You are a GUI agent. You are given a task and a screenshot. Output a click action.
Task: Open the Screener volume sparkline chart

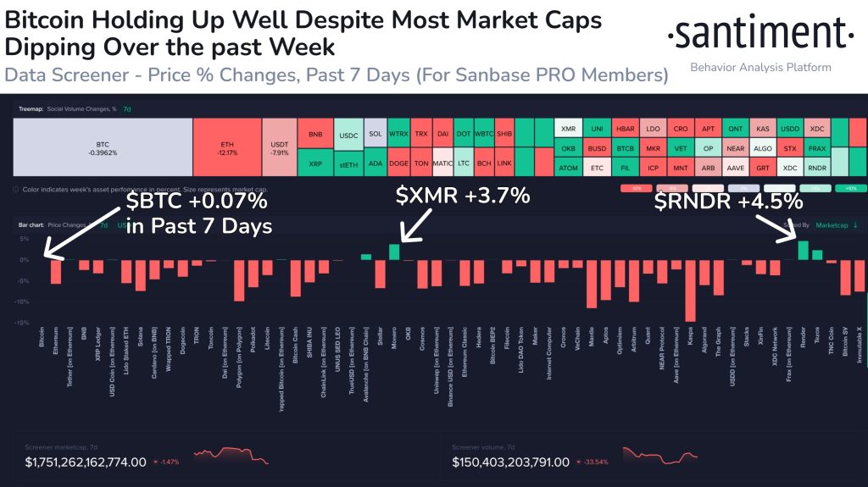tap(660, 456)
